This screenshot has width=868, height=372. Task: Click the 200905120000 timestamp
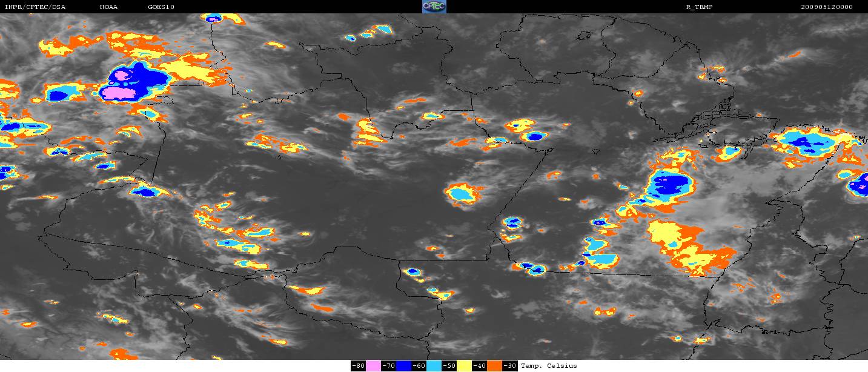tap(826, 7)
